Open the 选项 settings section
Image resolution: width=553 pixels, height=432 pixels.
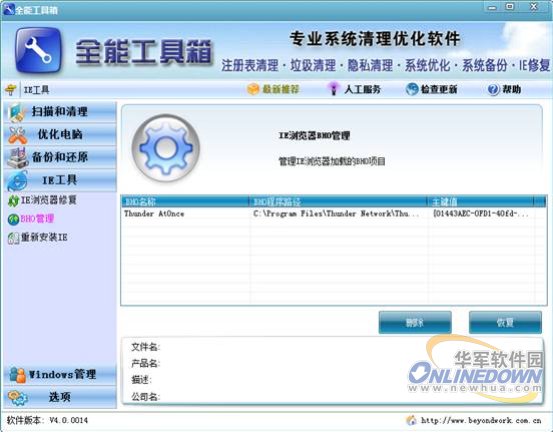click(60, 397)
